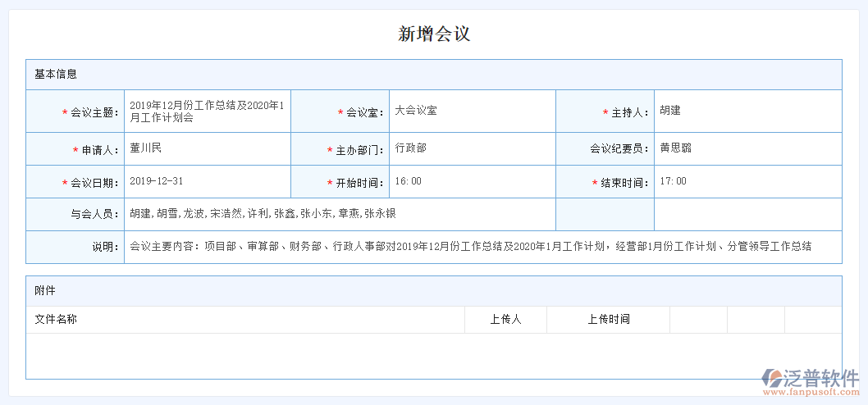Set the 开始时间 field showing 16:00
868x405 pixels.
(x=472, y=181)
